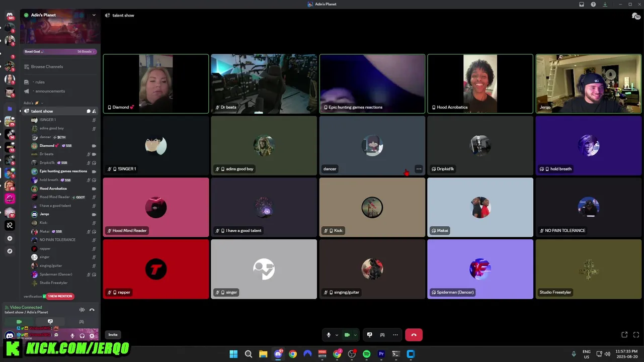Pop out the call window
The width and height of the screenshot is (644, 362).
click(x=624, y=335)
